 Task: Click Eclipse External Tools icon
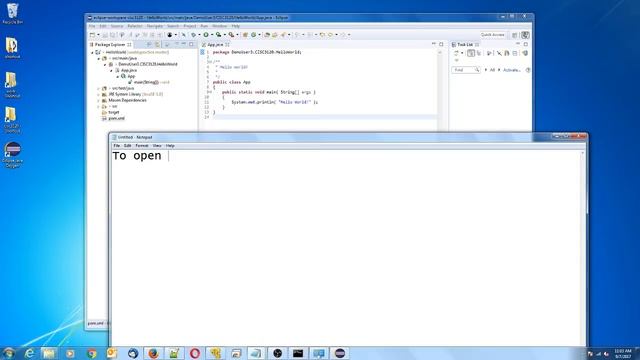click(231, 35)
